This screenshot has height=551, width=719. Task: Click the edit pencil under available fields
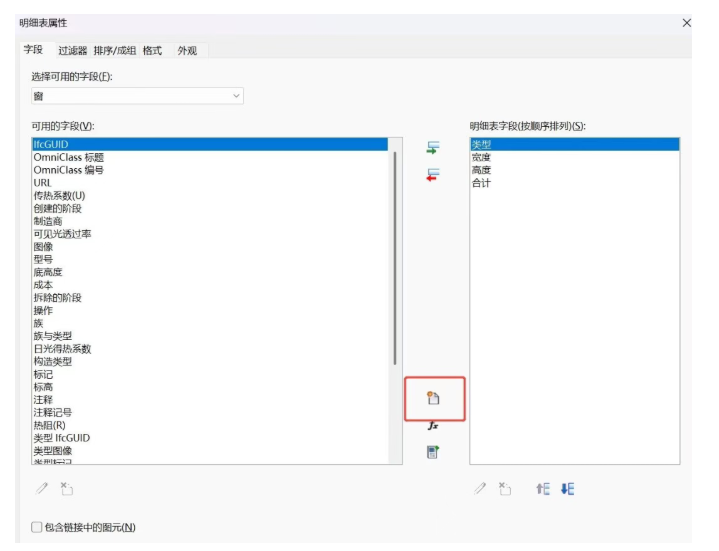tap(42, 489)
